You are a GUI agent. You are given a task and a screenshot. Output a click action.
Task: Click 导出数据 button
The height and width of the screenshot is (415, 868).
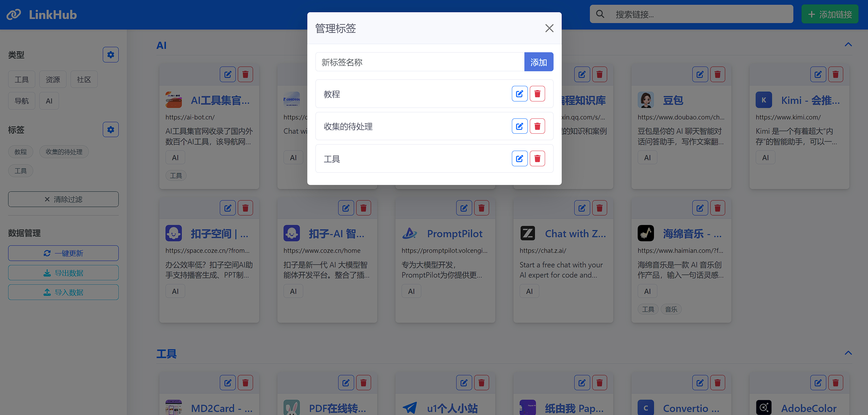[63, 273]
